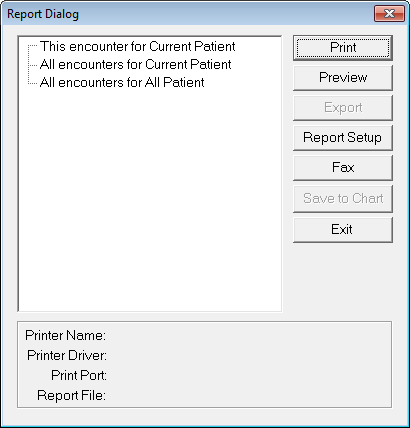Click empty space in the report list box
The image size is (410, 428).
pyautogui.click(x=150, y=200)
